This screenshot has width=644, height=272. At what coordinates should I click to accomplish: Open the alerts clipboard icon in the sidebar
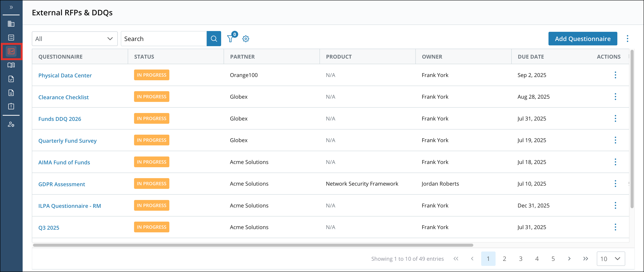[x=11, y=106]
